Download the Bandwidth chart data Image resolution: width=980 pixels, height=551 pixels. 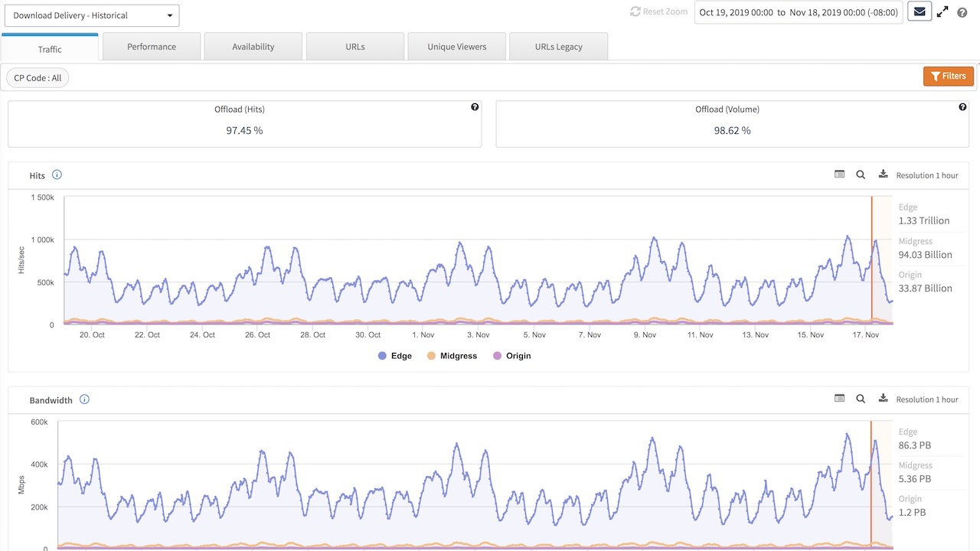pyautogui.click(x=883, y=399)
